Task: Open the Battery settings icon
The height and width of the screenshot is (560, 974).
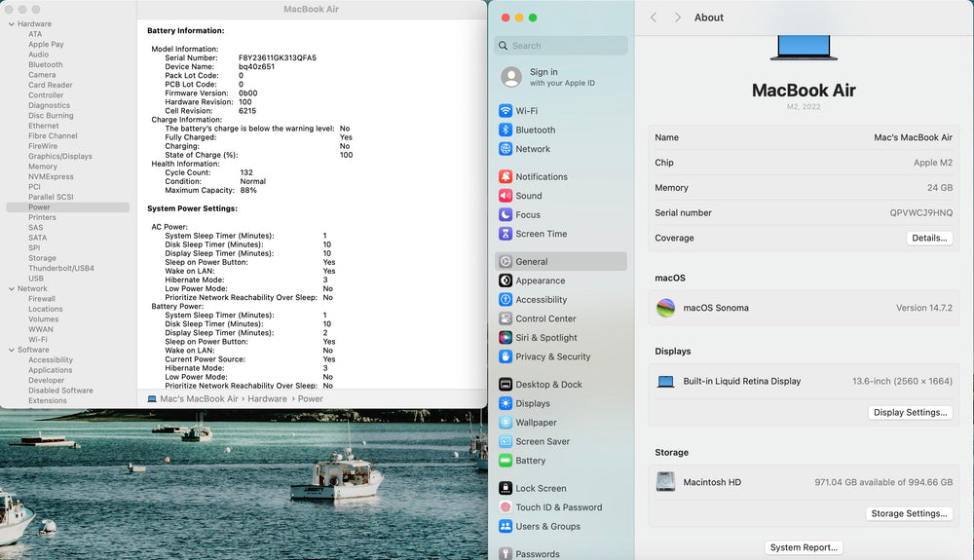Action: point(506,461)
